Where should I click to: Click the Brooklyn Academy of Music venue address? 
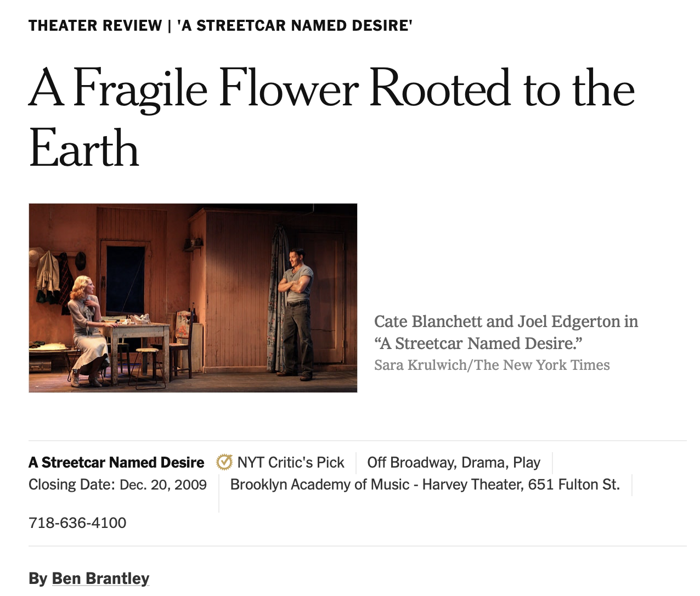(x=425, y=485)
